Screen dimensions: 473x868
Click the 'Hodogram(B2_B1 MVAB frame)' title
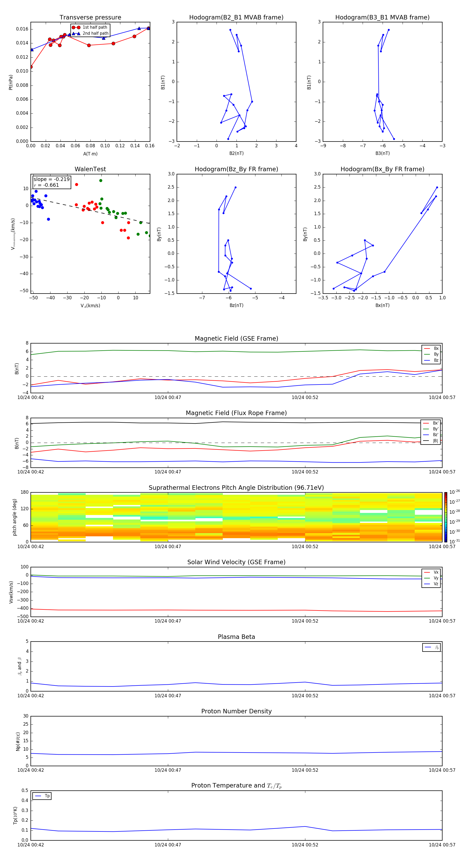coord(236,18)
